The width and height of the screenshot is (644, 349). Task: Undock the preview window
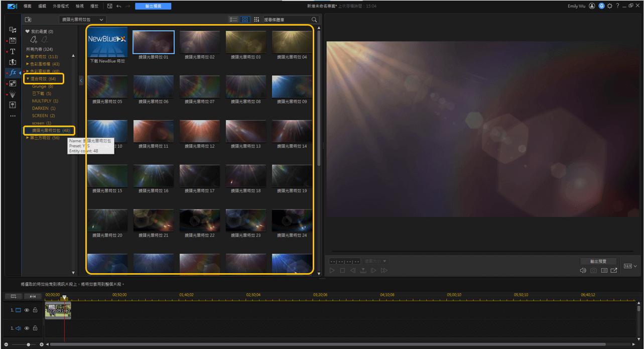[614, 271]
